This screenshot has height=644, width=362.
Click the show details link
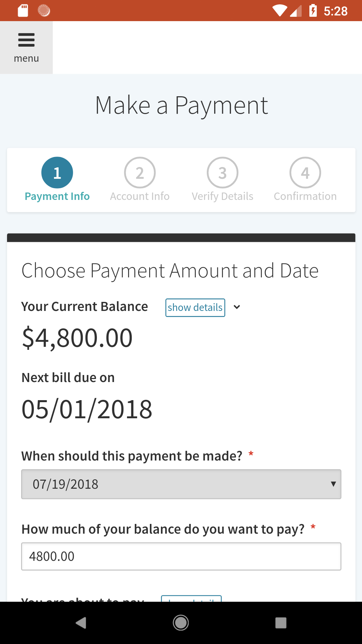pyautogui.click(x=195, y=308)
